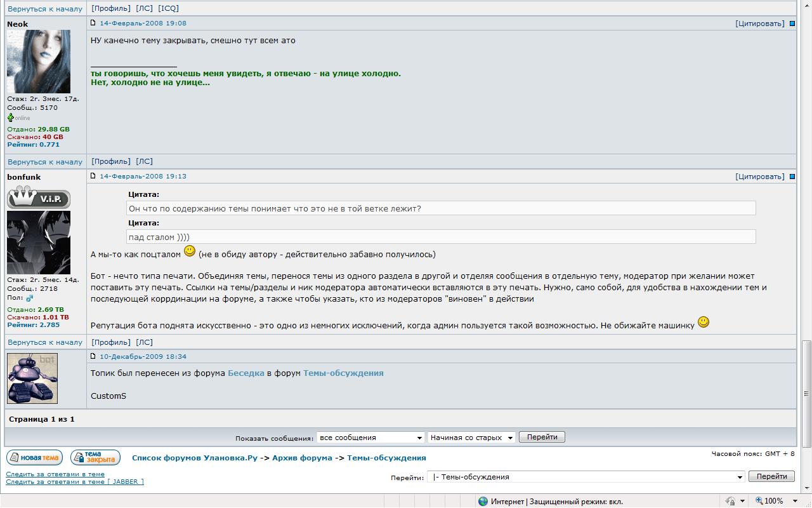Open the 'все сообщения' dropdown
This screenshot has height=508, width=812.
[370, 438]
